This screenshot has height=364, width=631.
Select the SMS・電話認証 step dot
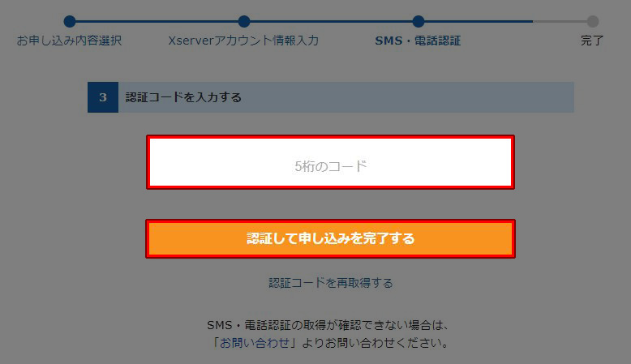tap(419, 21)
